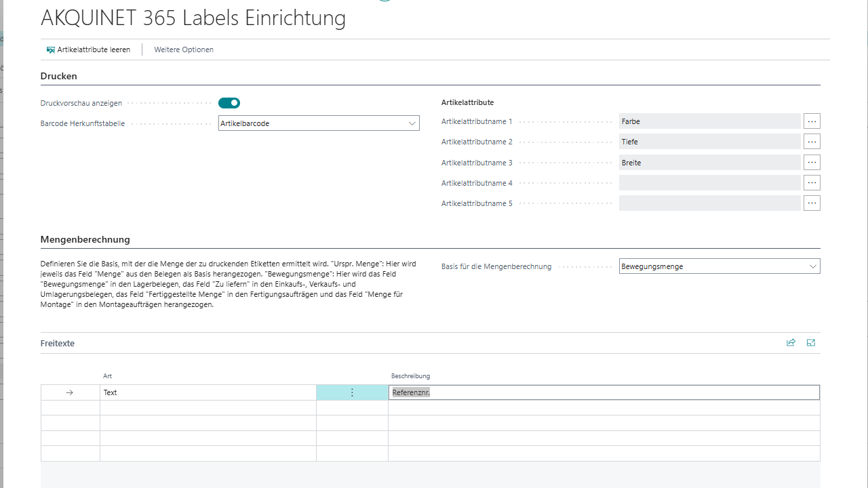The height and width of the screenshot is (488, 868).
Task: Open lookup for Artikelattributname 3
Action: tap(812, 163)
